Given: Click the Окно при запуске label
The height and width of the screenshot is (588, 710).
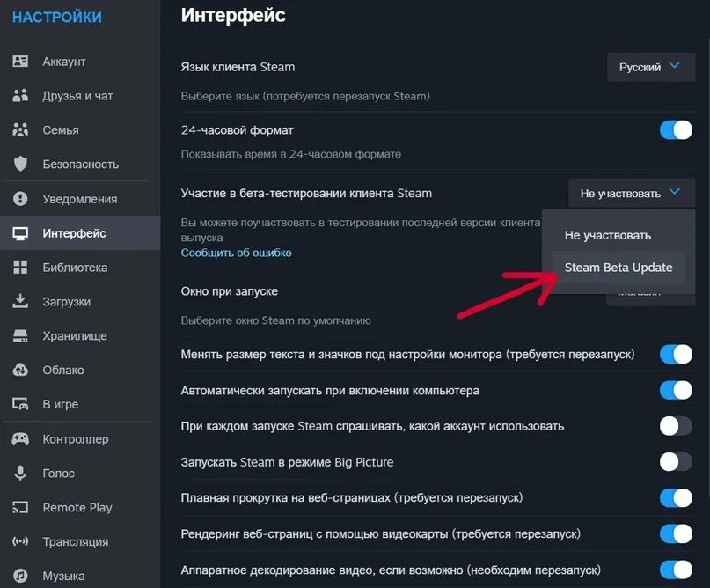Looking at the screenshot, I should tap(229, 291).
